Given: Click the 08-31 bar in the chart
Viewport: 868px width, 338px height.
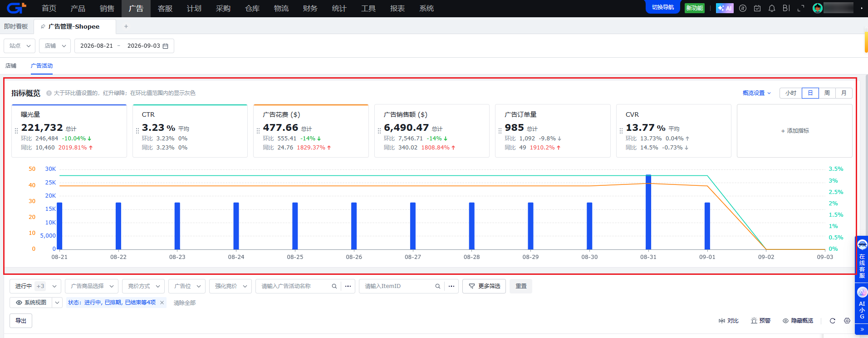Looking at the screenshot, I should [x=648, y=212].
